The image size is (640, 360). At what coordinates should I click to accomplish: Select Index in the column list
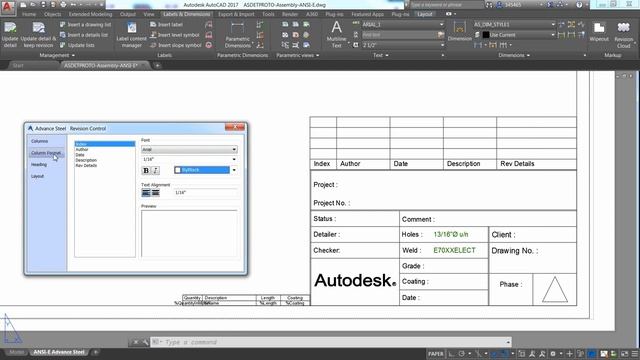pos(104,144)
